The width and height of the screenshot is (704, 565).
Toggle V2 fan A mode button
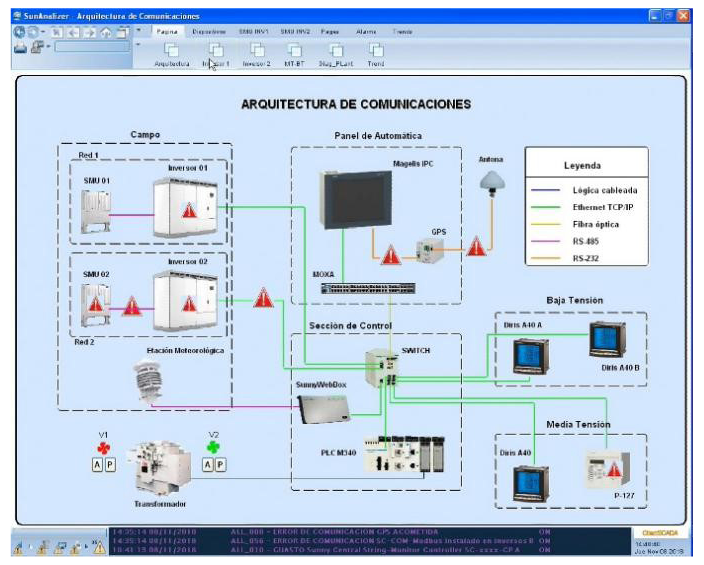coord(207,464)
